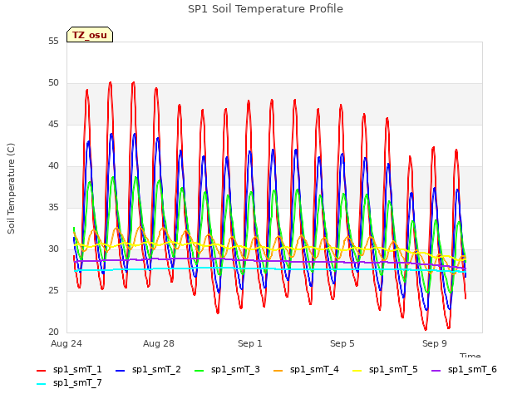The height and width of the screenshot is (399, 532).
Task: Toggle the sp1_smT_5 legend entry
Action: tap(385, 369)
